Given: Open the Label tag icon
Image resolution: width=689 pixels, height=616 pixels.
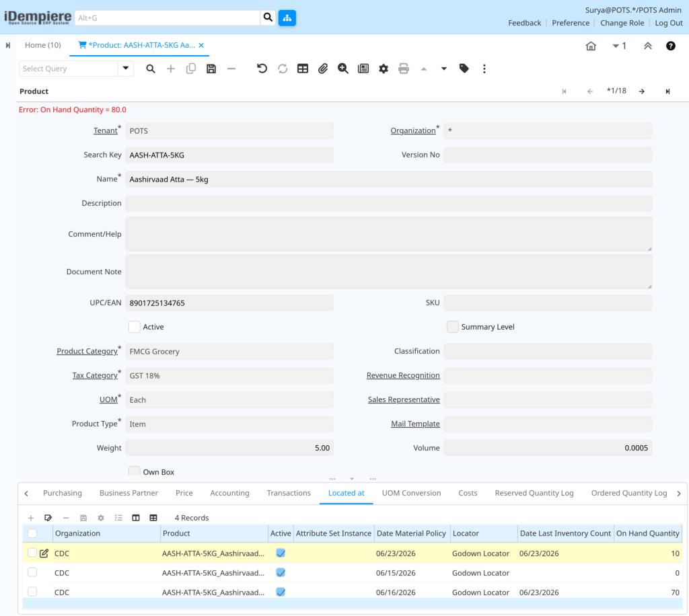Looking at the screenshot, I should pyautogui.click(x=464, y=69).
